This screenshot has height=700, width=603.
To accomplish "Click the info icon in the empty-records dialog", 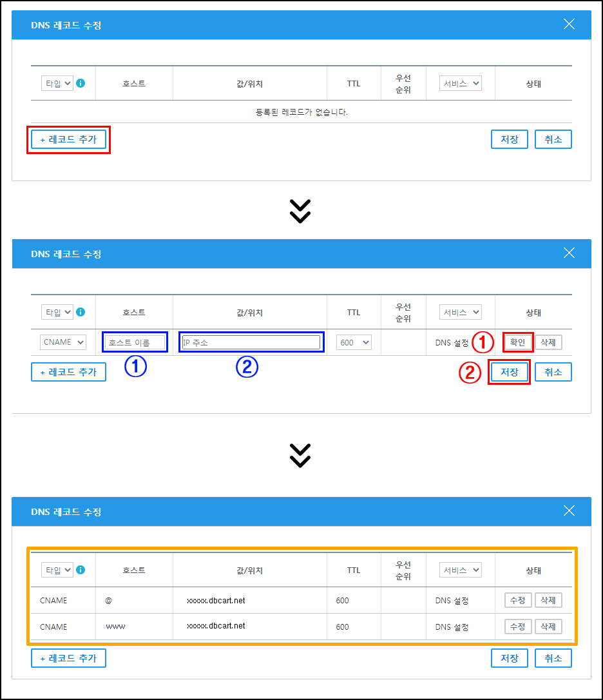I will point(81,83).
